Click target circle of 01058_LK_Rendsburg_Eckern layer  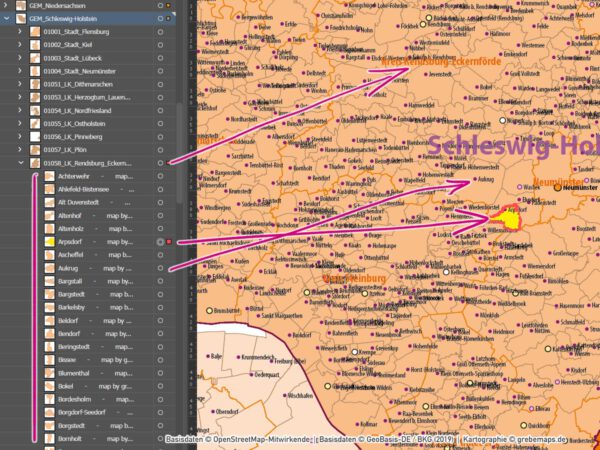click(160, 163)
